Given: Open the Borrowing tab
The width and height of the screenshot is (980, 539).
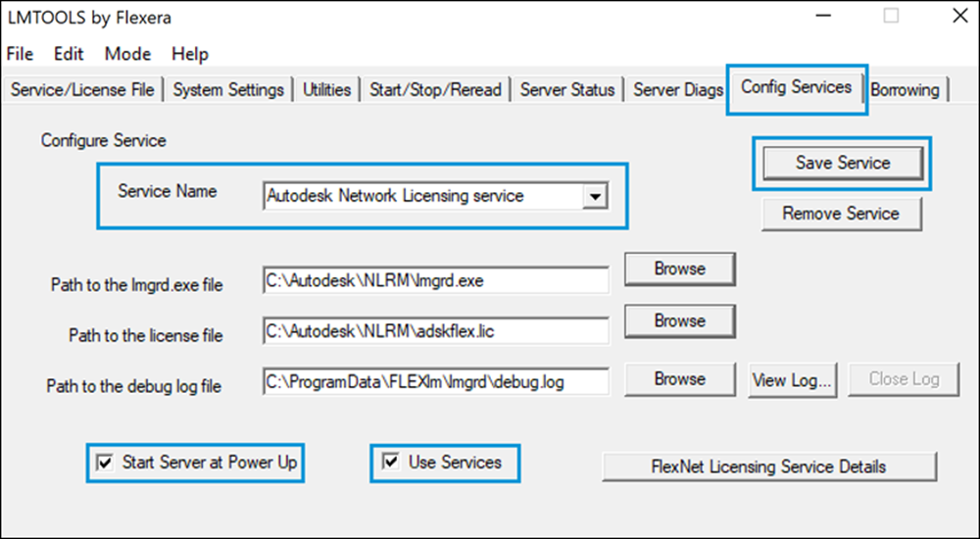Looking at the screenshot, I should pyautogui.click(x=905, y=90).
